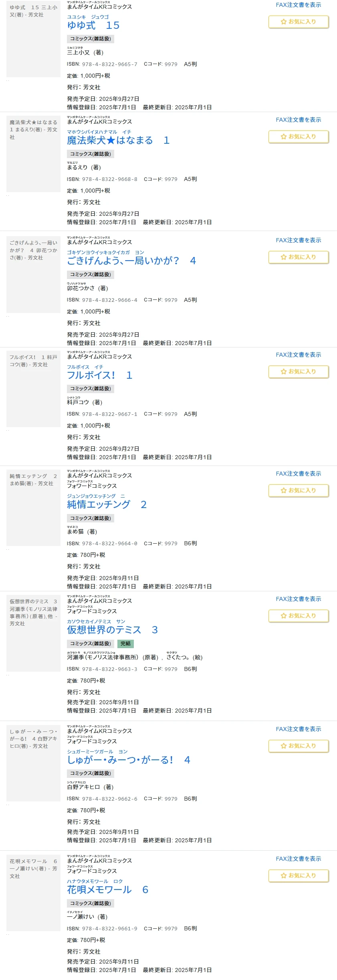Open title ごきげんよう、一局いかが？ 4
Screen dimensions: 337x980
131,261
